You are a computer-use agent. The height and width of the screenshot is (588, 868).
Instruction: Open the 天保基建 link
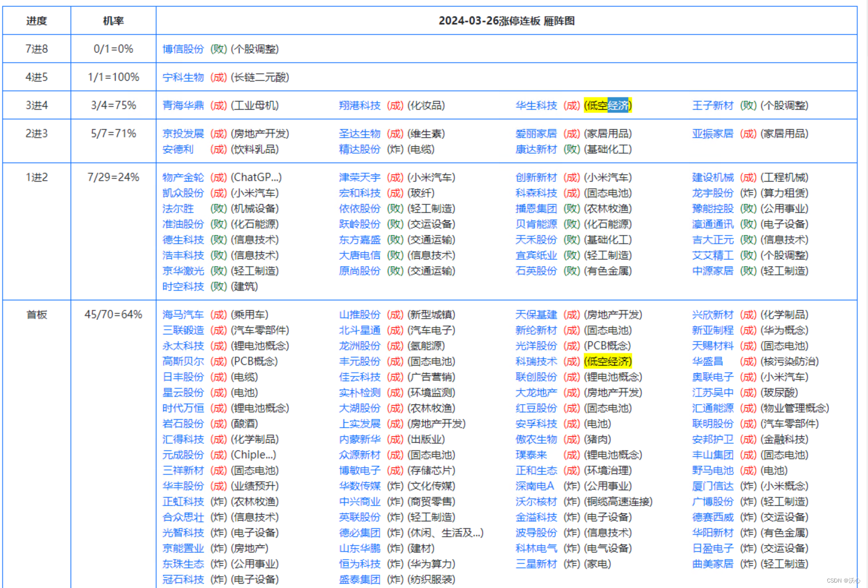click(536, 315)
